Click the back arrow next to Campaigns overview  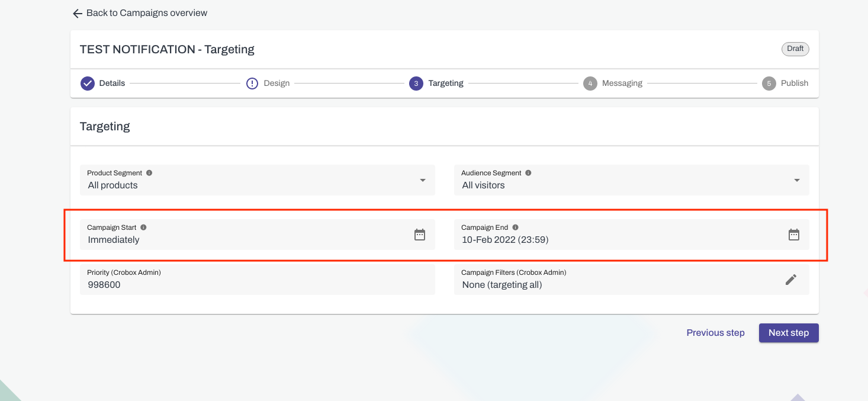point(77,12)
